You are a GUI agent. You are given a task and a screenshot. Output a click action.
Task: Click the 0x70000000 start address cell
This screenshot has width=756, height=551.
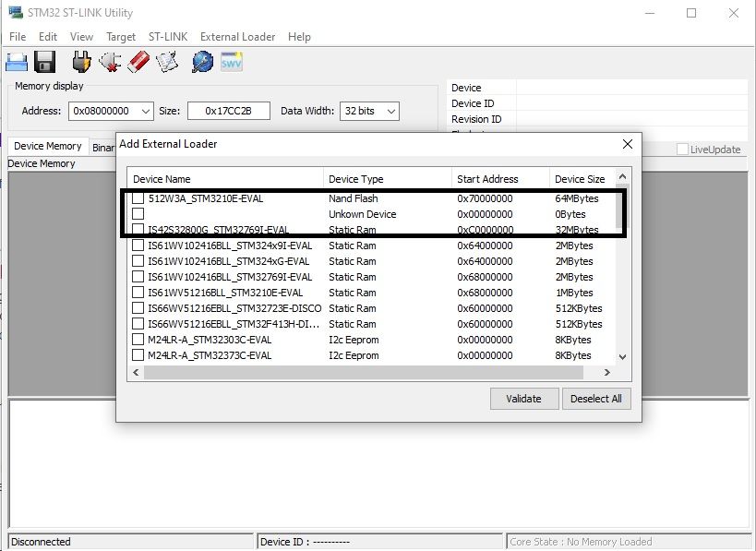pyautogui.click(x=485, y=198)
